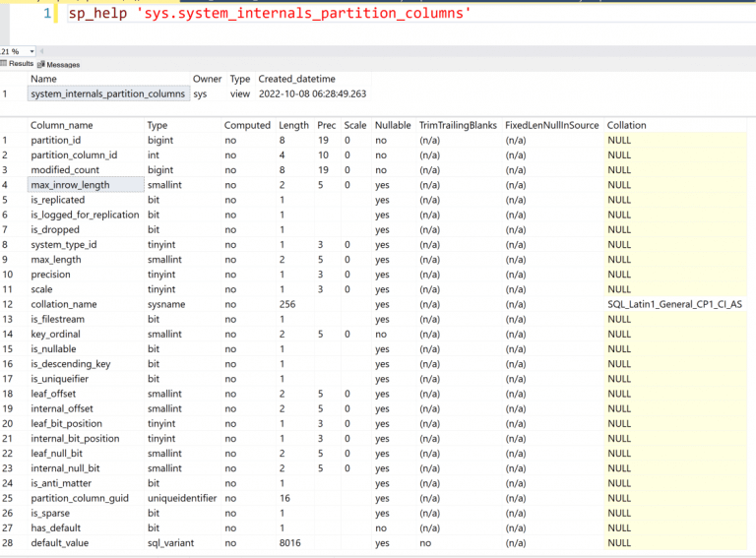The height and width of the screenshot is (558, 756).
Task: Select the collation_name column cell
Action: coord(63,304)
